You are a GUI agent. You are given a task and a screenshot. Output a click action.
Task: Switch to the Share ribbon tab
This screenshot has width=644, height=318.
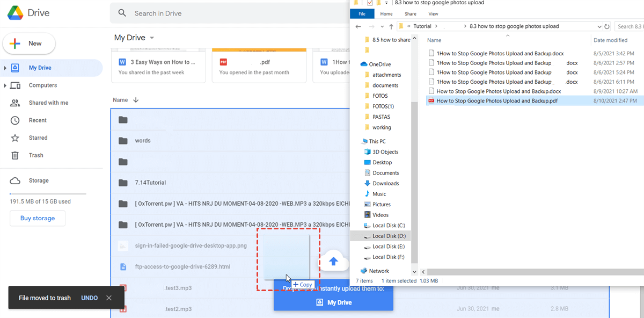click(411, 14)
